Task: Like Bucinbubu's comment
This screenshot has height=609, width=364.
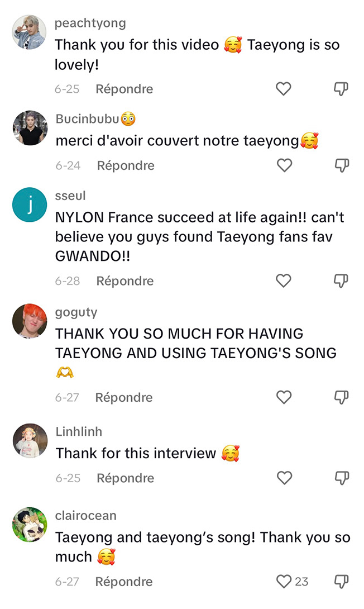Action: [285, 165]
